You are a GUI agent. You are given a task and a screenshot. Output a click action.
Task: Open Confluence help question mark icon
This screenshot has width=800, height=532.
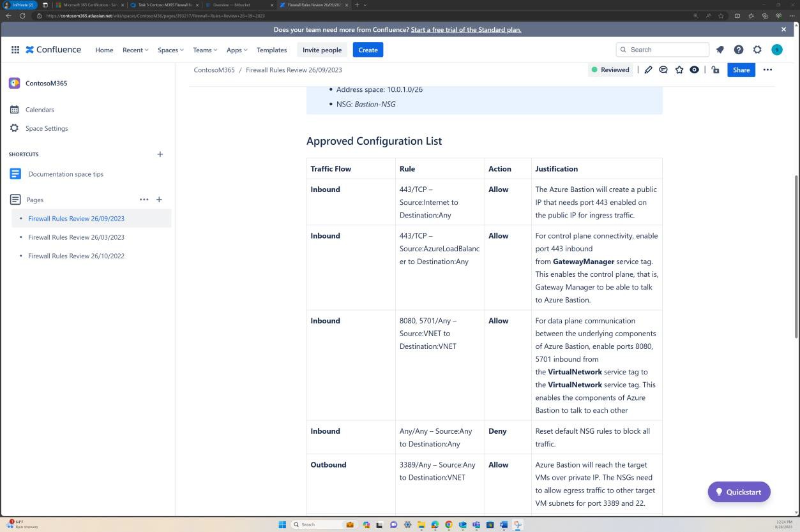coord(739,49)
